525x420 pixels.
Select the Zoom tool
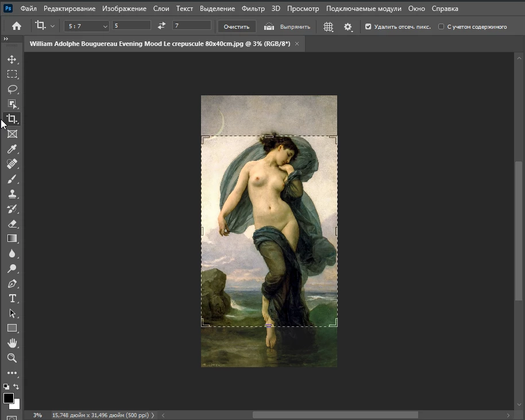(x=11, y=358)
